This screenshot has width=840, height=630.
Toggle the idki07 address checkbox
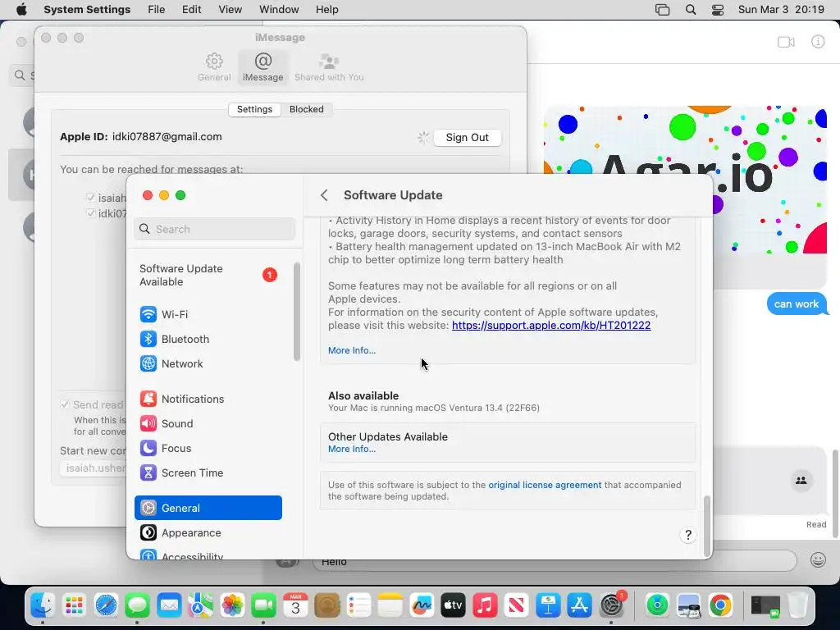(x=90, y=213)
